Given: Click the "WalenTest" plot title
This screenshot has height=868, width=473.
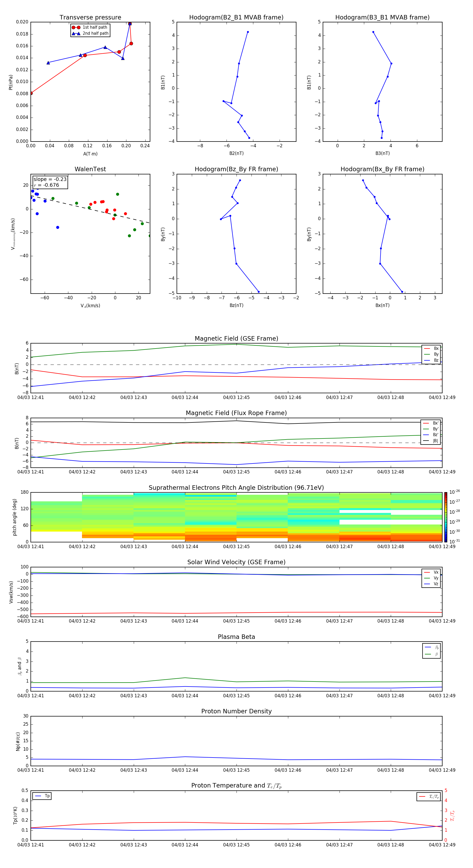Looking at the screenshot, I should [x=90, y=169].
